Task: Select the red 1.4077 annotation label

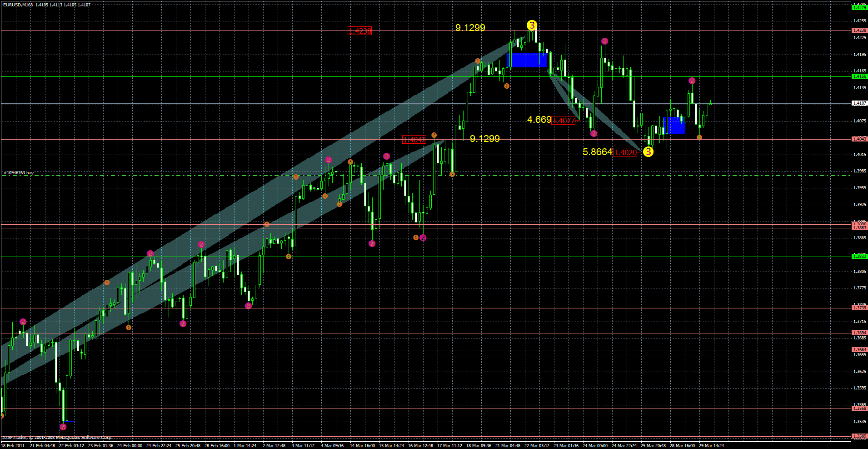Action: [x=564, y=121]
